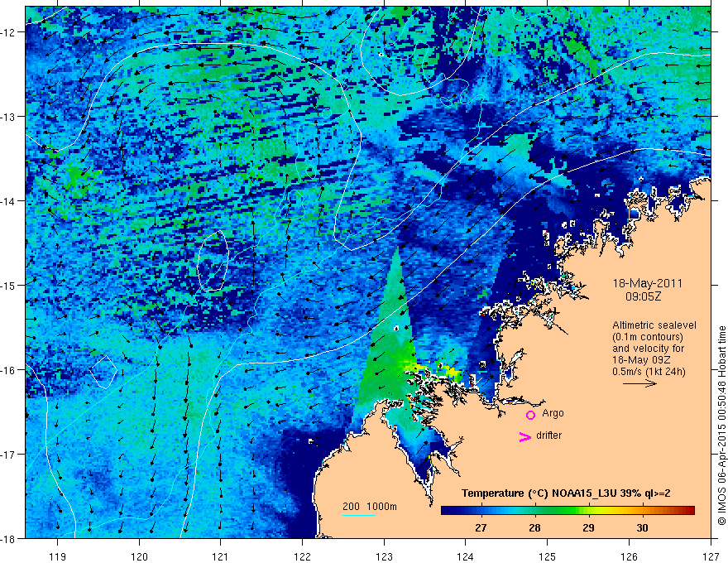Click the 'drifter' legend label
Viewport: 728px width, 563px height.
[x=548, y=435]
